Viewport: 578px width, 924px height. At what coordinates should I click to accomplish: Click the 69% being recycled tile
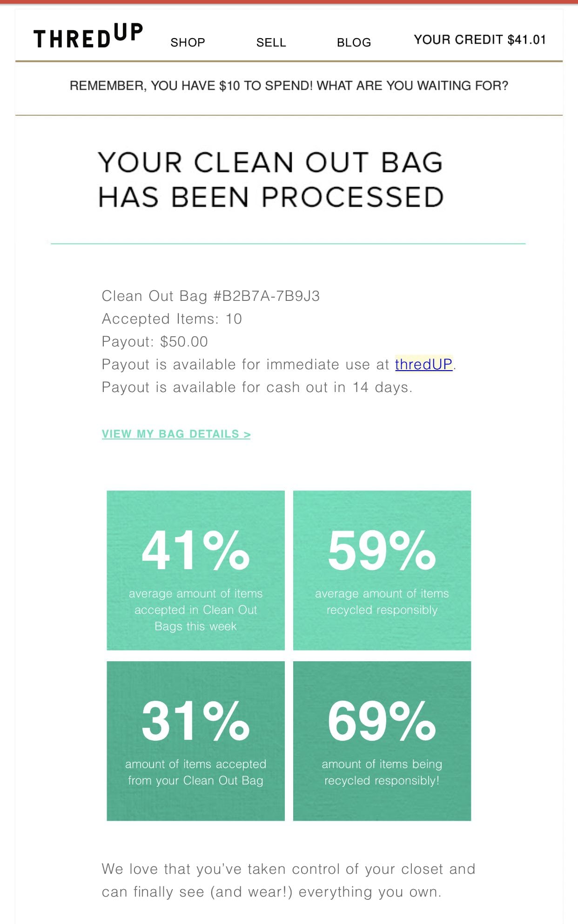point(382,741)
